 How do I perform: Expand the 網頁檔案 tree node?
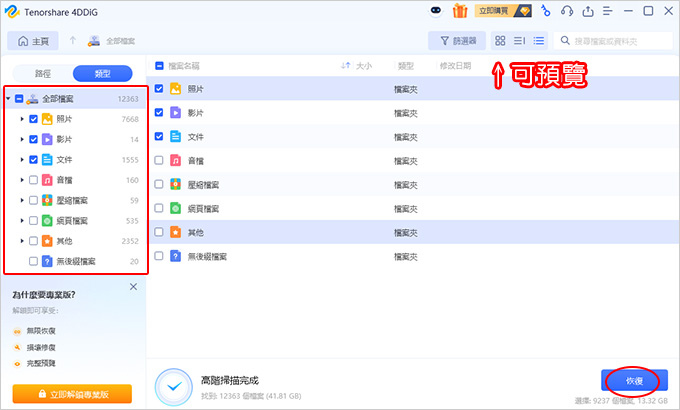(x=22, y=220)
